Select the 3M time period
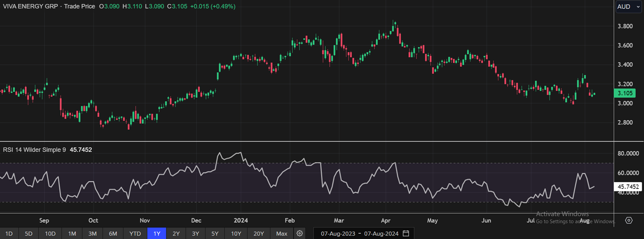The width and height of the screenshot is (644, 239). 93,233
